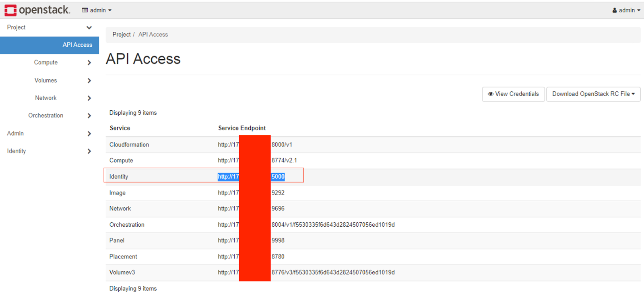Viewport: 644px width, 302px height.
Task: Click the API Access page heading
Action: (143, 59)
